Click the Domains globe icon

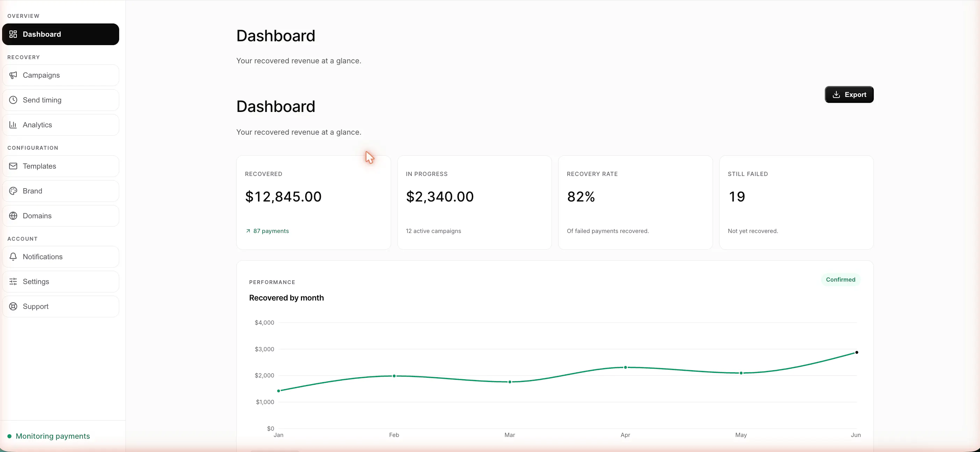(x=13, y=216)
